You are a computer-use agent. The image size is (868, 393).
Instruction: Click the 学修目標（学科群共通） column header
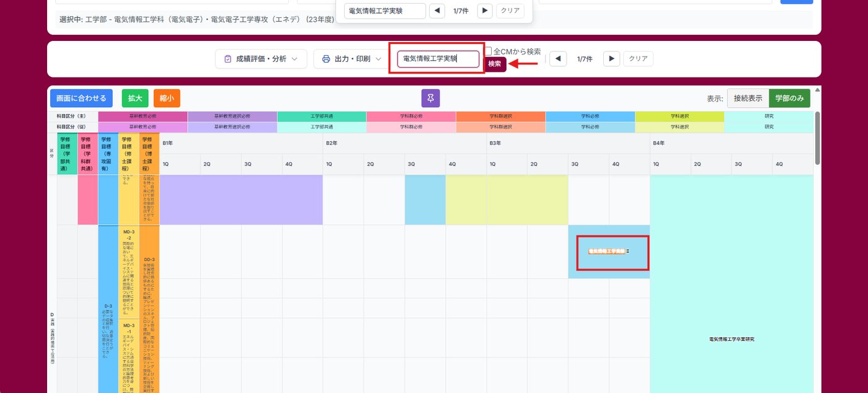[x=87, y=154]
